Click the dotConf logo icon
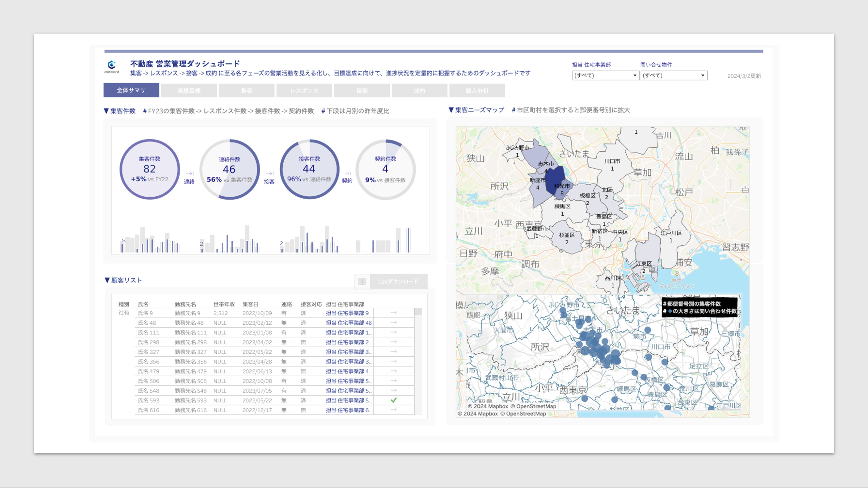 click(111, 65)
